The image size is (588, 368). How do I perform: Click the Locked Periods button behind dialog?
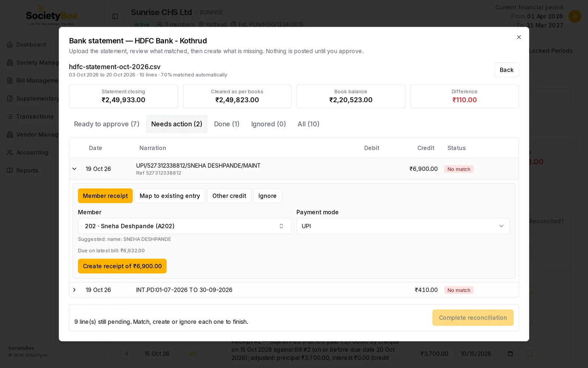point(551,51)
